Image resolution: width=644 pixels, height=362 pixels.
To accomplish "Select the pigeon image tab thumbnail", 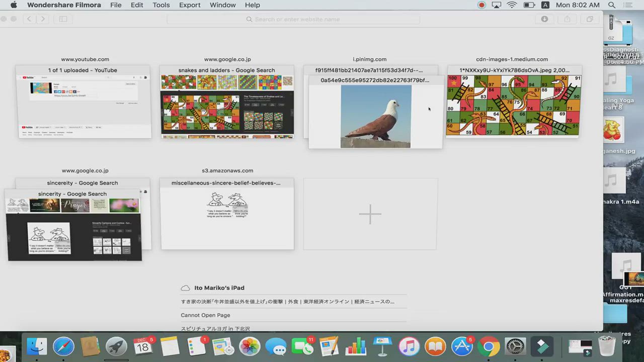I will tap(375, 116).
